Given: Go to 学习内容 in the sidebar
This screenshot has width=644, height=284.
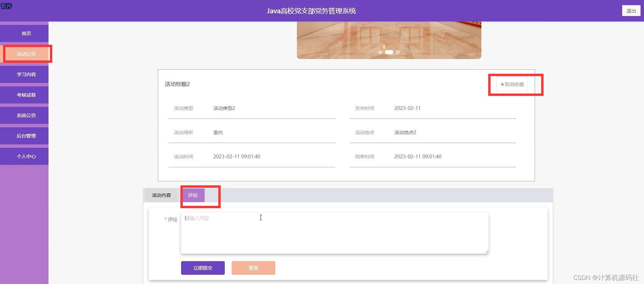Looking at the screenshot, I should click(24, 74).
